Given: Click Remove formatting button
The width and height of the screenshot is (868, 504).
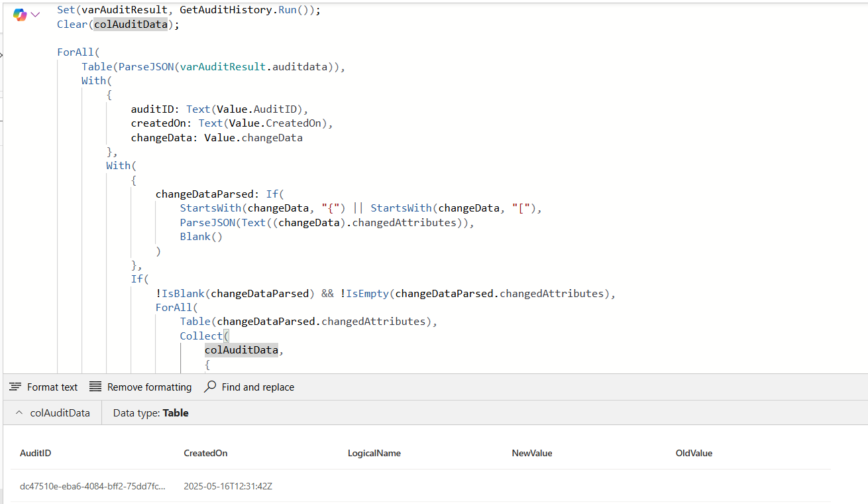Looking at the screenshot, I should [x=140, y=387].
